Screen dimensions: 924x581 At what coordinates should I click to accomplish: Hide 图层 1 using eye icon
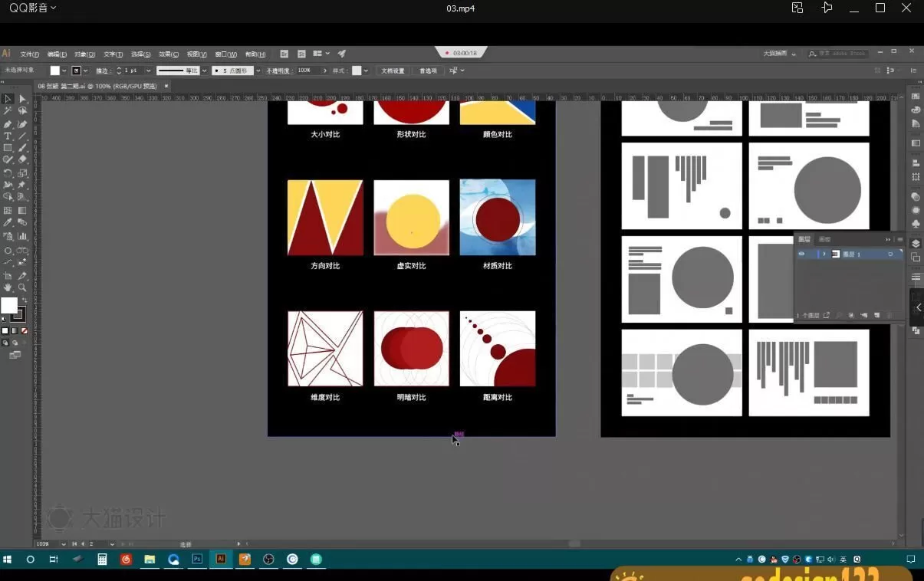[x=801, y=254]
